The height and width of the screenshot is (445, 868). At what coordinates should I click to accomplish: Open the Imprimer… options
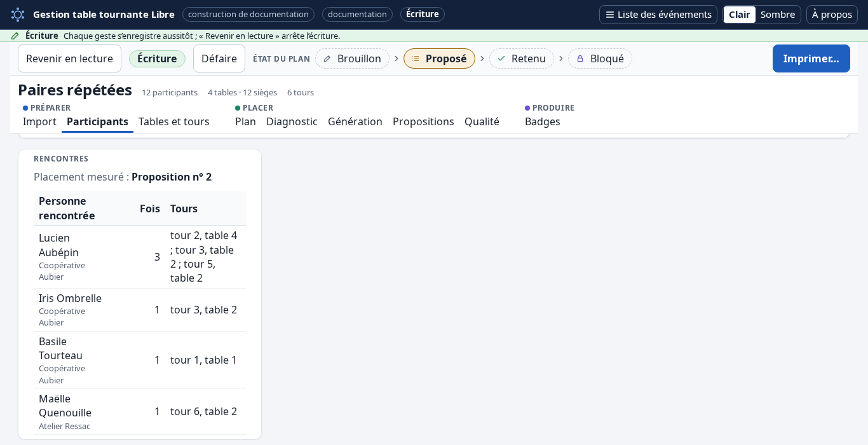tap(811, 58)
